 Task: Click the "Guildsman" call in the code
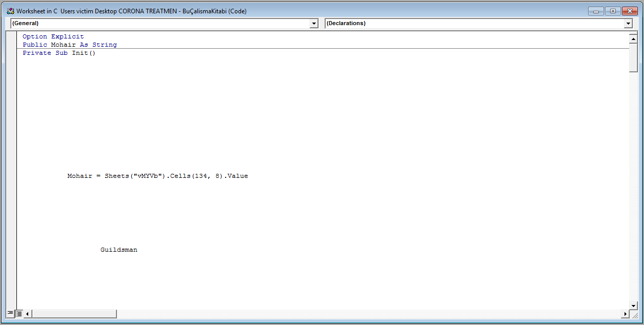click(x=119, y=250)
